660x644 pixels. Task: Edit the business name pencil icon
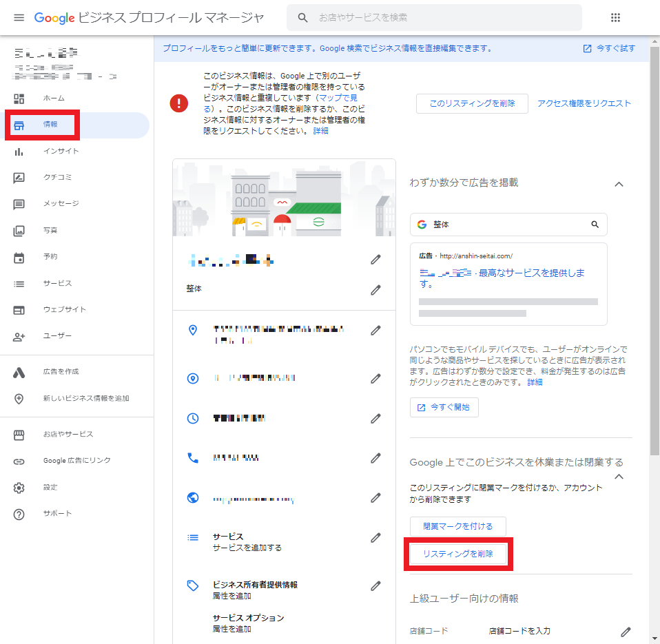click(375, 260)
